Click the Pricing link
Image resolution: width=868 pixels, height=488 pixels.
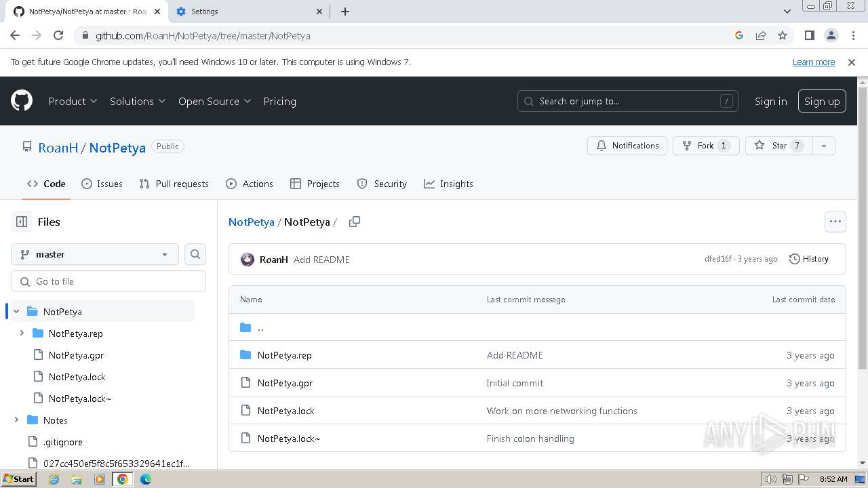point(279,101)
